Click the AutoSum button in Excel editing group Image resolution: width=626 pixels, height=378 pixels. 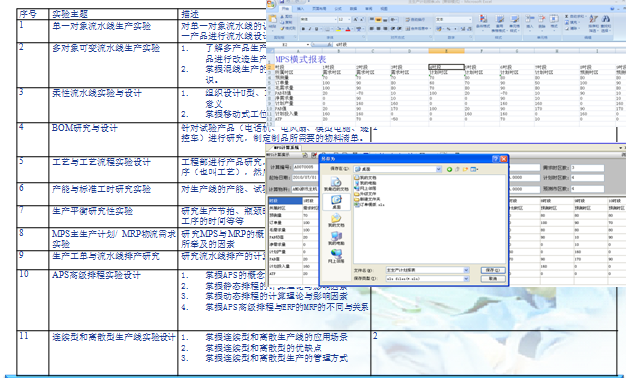(575, 16)
